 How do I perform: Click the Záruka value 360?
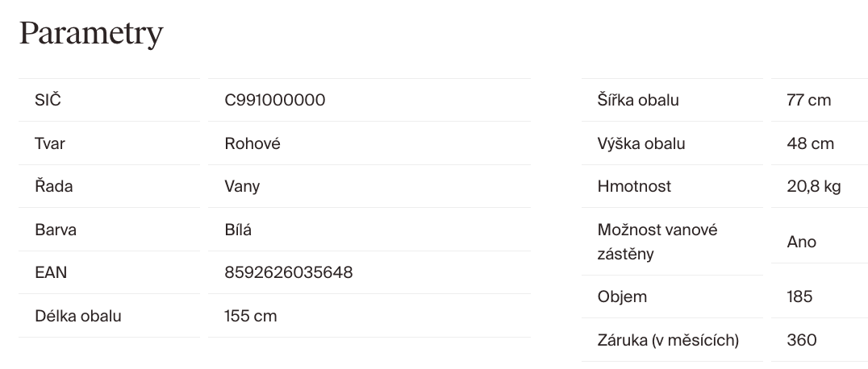[802, 340]
